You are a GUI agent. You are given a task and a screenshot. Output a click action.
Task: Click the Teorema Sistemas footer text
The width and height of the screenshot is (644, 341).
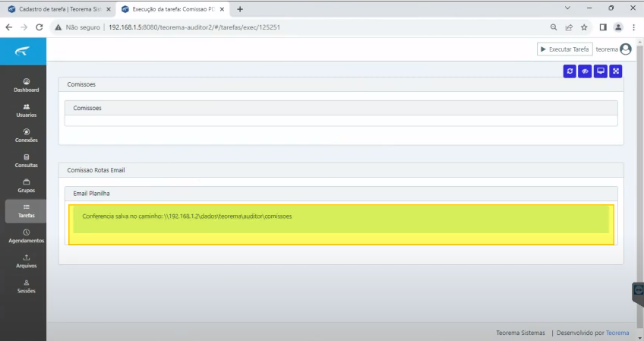click(x=520, y=333)
